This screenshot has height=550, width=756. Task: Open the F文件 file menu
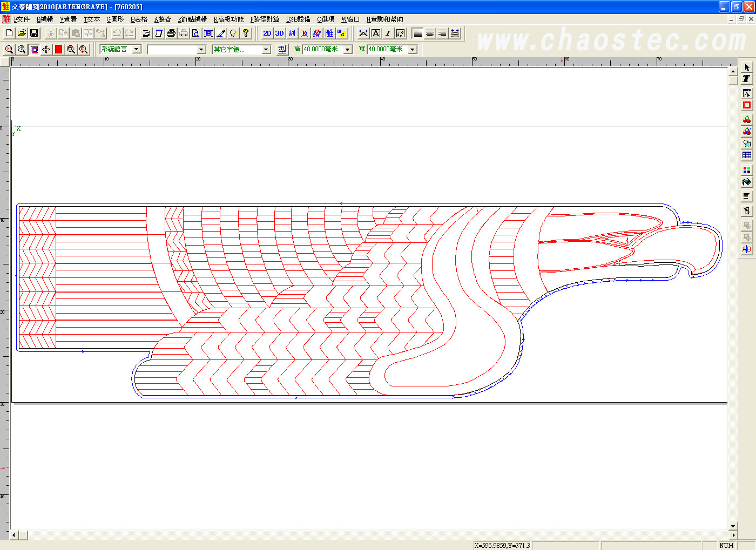(x=22, y=19)
